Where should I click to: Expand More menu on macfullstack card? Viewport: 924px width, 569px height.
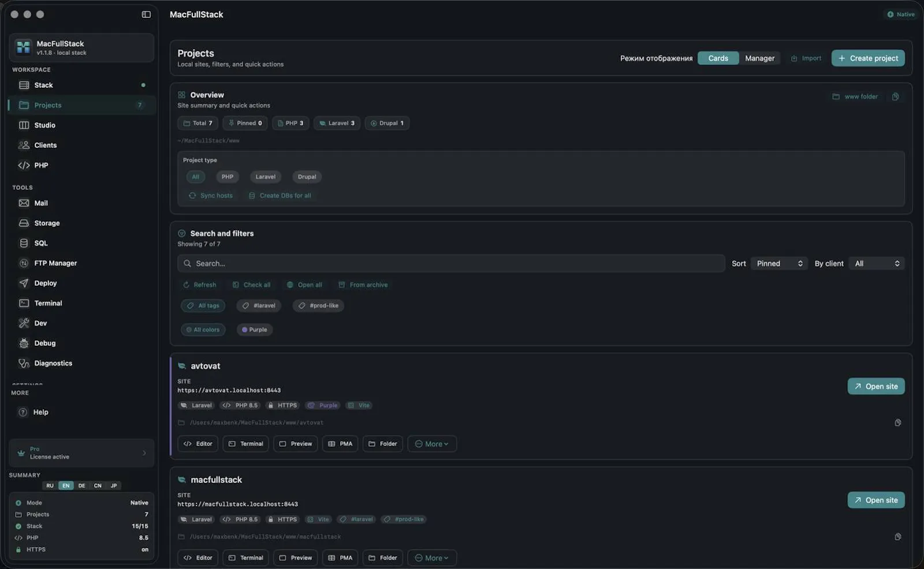point(432,558)
